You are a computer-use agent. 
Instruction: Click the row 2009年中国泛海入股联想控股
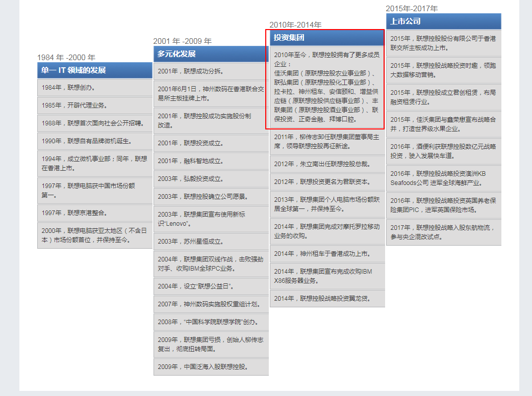[211, 367]
